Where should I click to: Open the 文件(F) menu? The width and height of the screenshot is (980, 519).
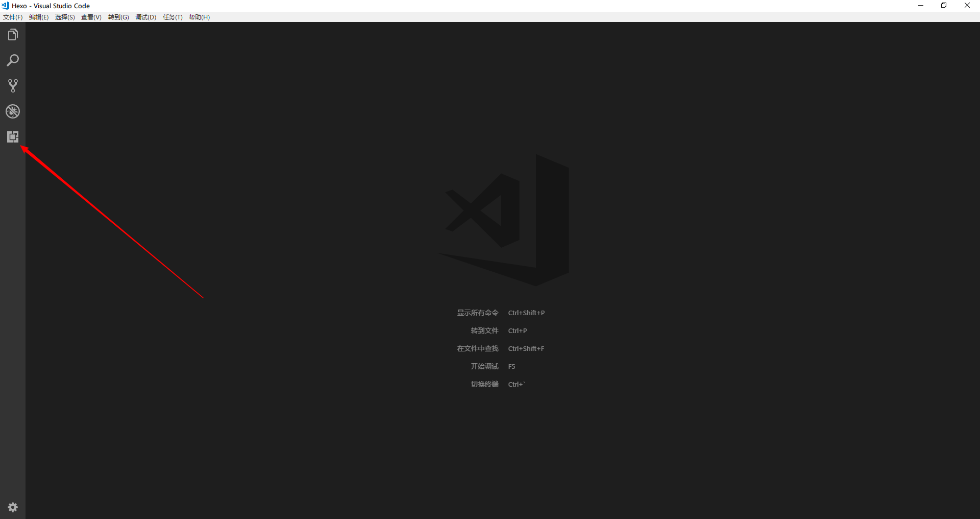[x=13, y=17]
